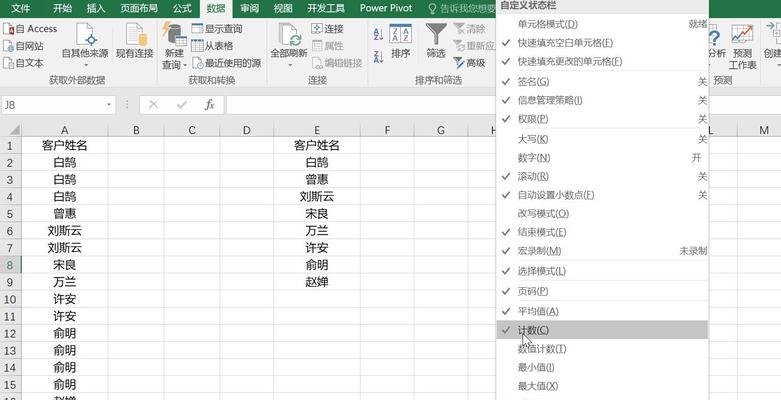Open recently used sources
781x400 pixels.
tap(227, 63)
